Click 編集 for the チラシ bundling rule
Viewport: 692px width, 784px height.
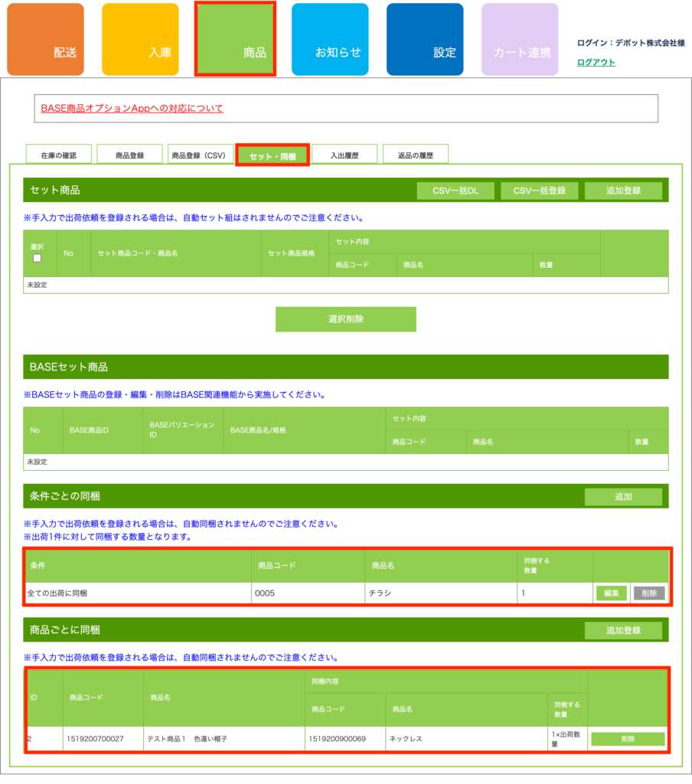pos(611,593)
